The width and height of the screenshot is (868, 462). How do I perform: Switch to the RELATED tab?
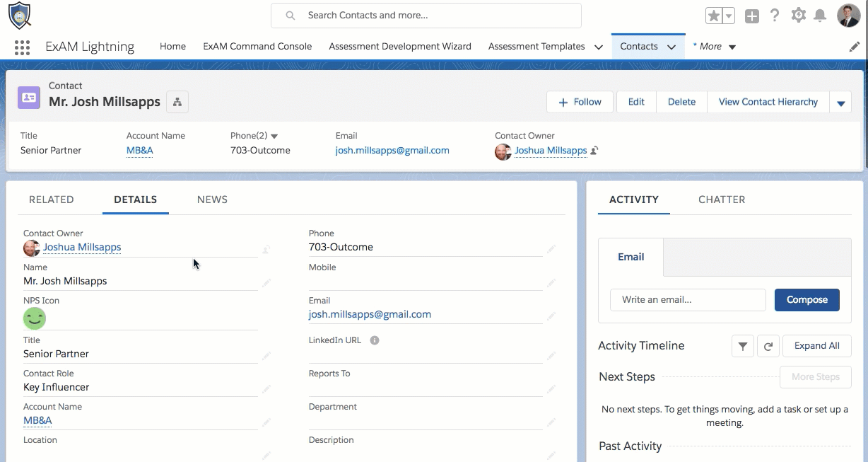click(x=52, y=200)
